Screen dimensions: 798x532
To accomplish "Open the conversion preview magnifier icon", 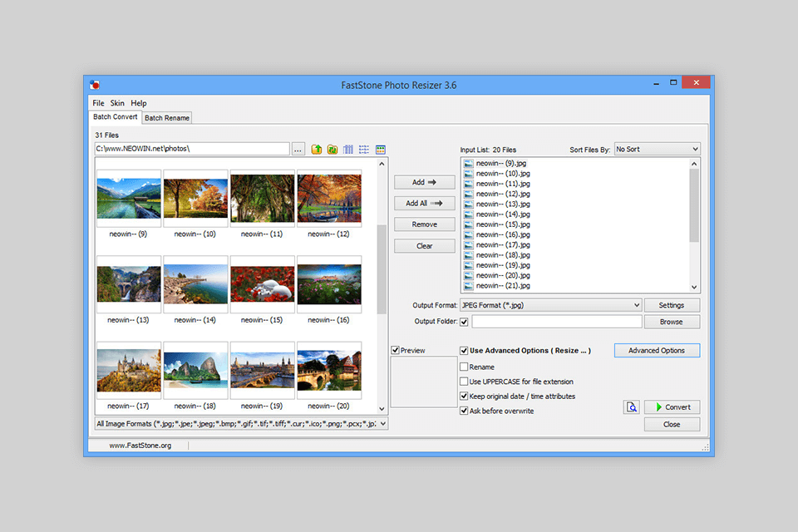I will tap(631, 406).
